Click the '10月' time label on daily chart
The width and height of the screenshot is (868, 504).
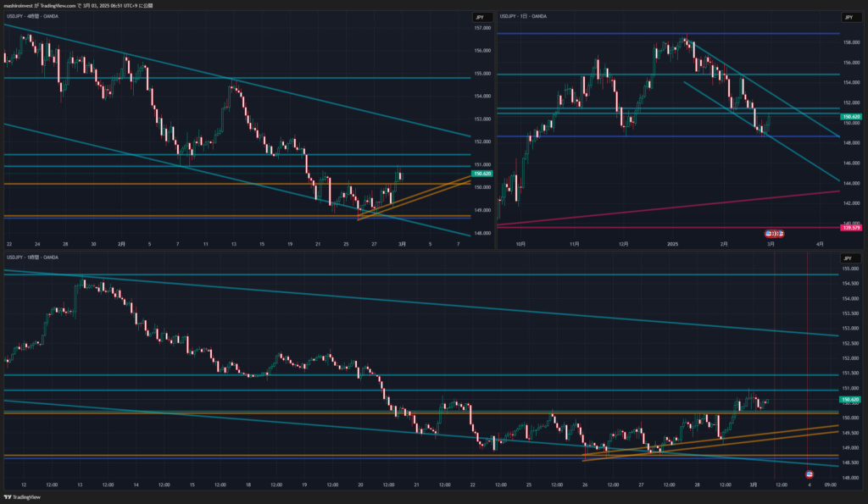[x=520, y=244]
